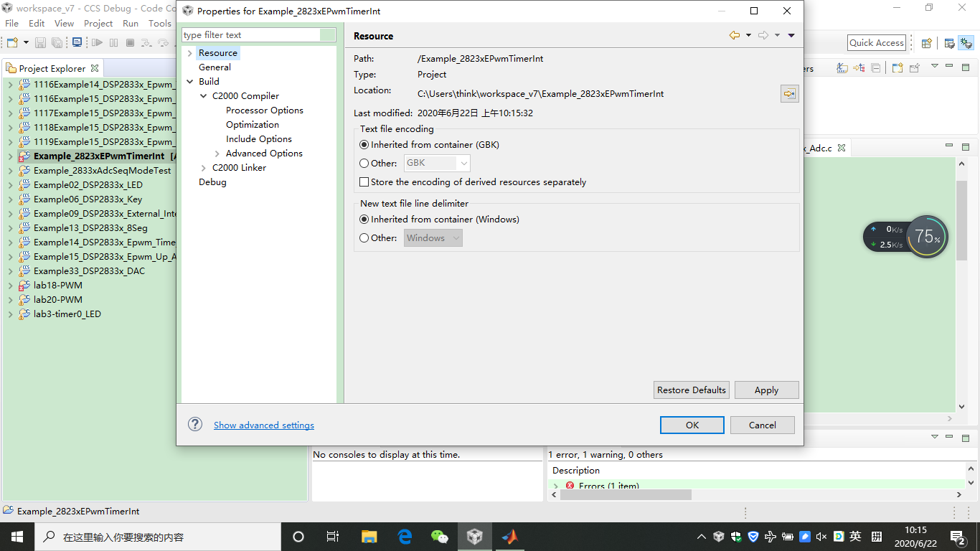
Task: Click the muted volume tray icon
Action: coord(821,536)
